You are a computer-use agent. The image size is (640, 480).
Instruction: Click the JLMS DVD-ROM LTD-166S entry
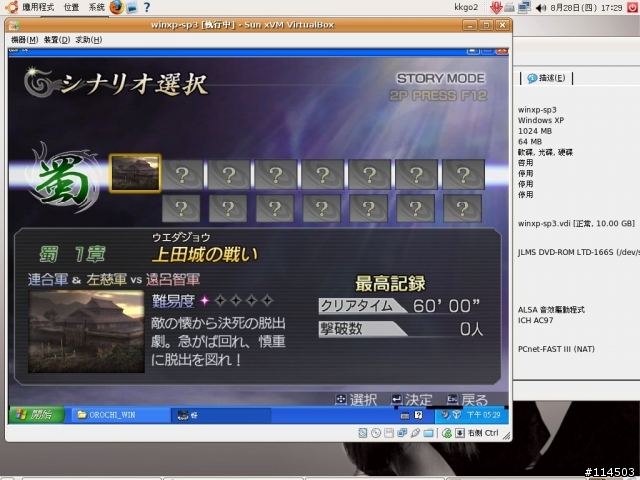click(x=579, y=252)
